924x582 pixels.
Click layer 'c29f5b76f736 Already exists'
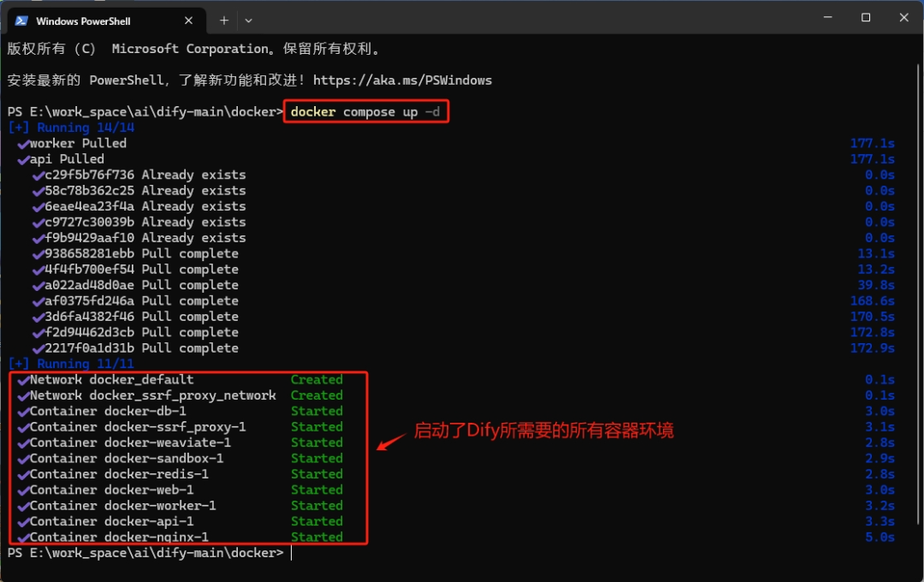coord(139,175)
